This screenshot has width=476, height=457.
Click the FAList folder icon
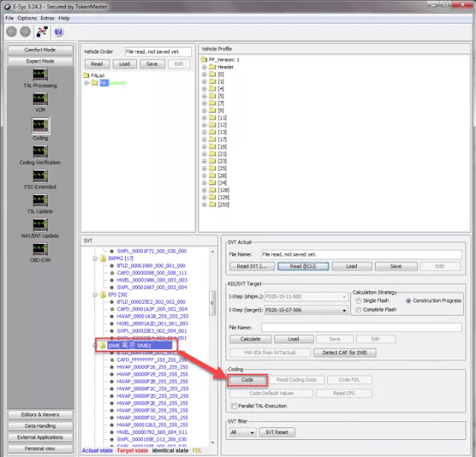86,75
